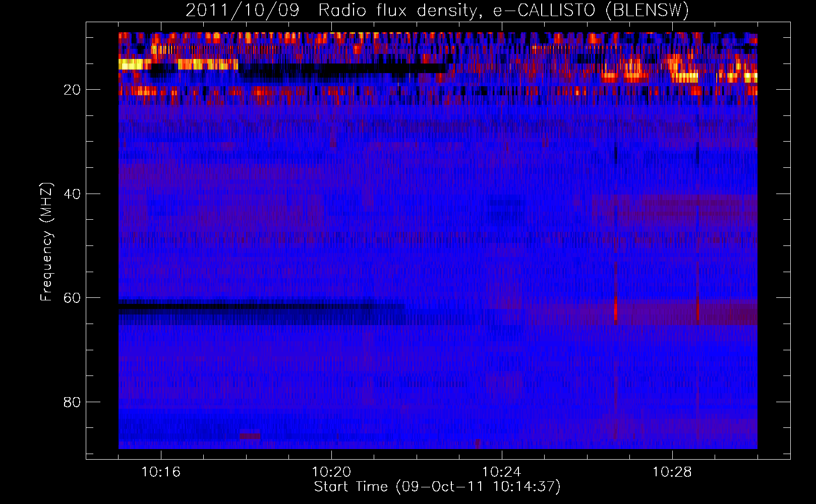This screenshot has width=816, height=504.
Task: Click the bright red burst near 60 MHz
Action: click(x=616, y=307)
